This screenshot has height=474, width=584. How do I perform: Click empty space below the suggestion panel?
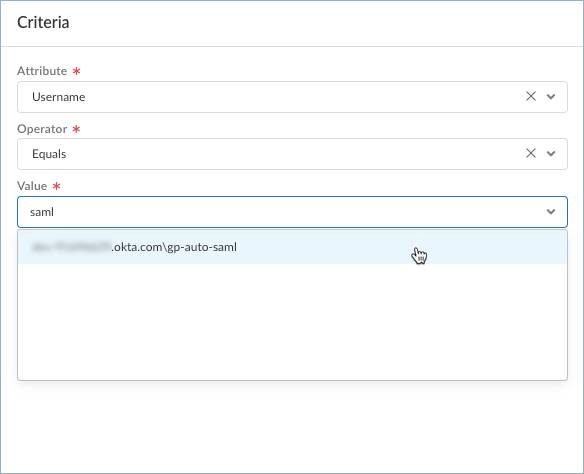pos(292,426)
